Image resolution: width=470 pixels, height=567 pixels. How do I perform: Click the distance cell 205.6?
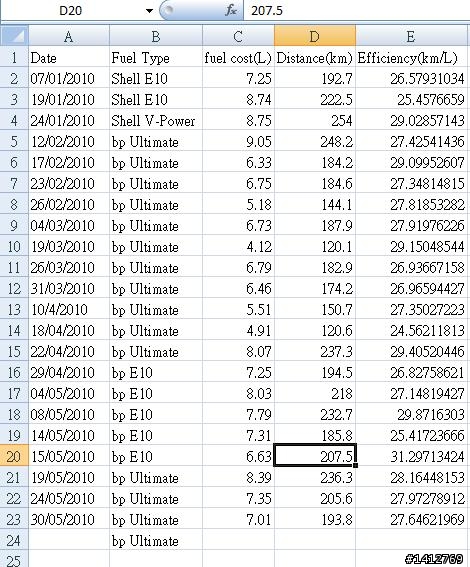(x=315, y=498)
